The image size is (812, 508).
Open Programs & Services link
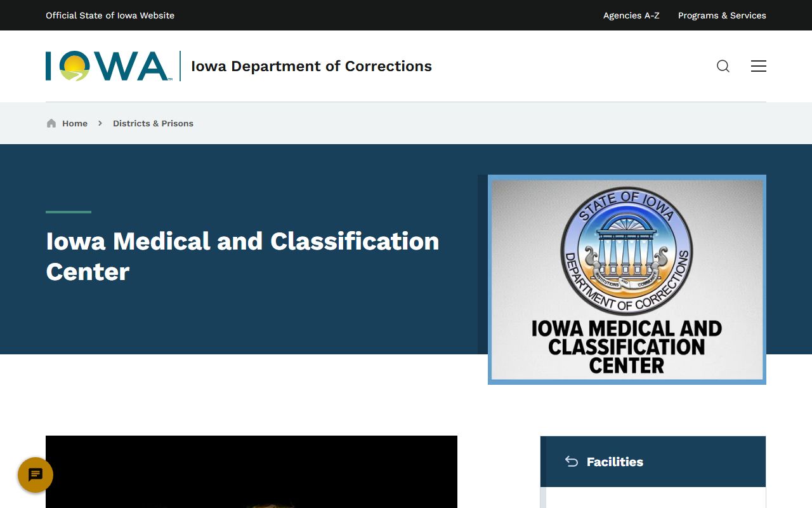[x=722, y=15]
